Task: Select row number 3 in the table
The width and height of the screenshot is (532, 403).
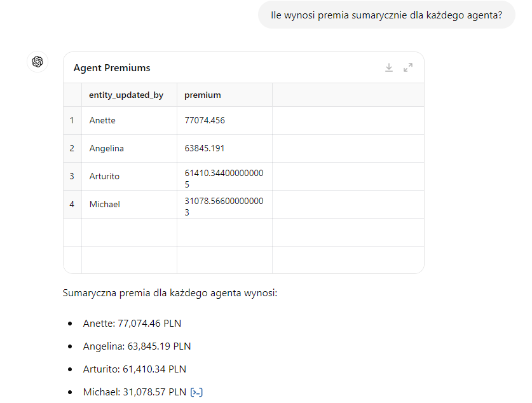Action: [x=72, y=176]
